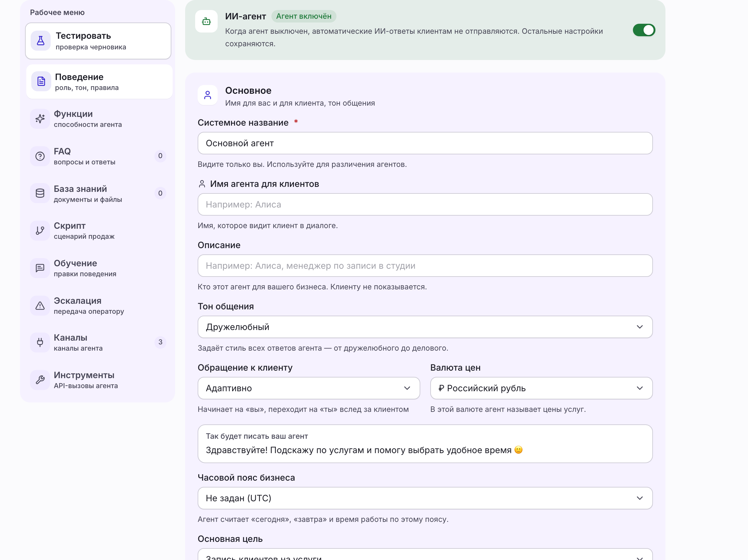Click the wrench icon next to Инструменты
Screen dimensions: 748x560
point(40,380)
